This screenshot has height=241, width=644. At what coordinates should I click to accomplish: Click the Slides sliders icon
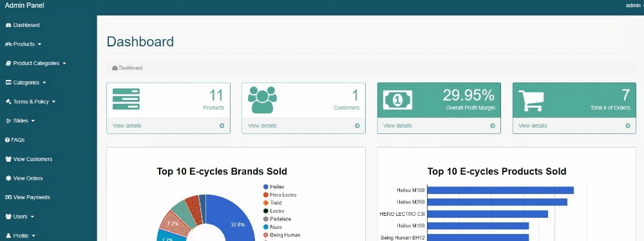pyautogui.click(x=8, y=121)
